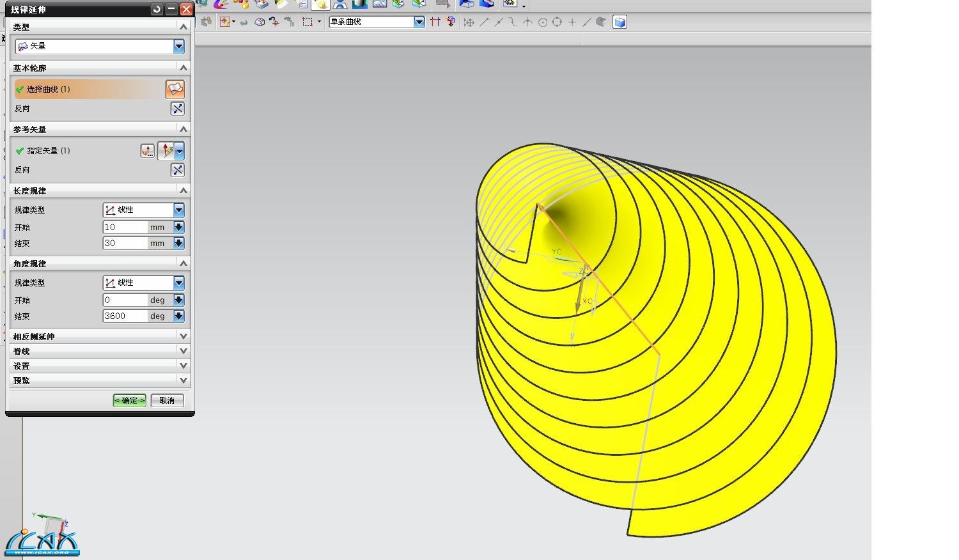
Task: Click the select curve icon in 基本轮廓
Action: pyautogui.click(x=175, y=89)
